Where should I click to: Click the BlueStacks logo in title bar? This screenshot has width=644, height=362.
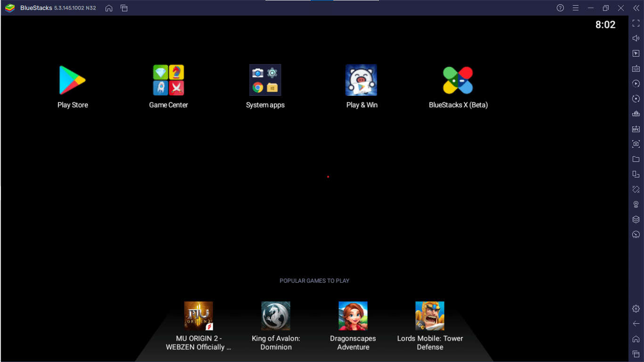(10, 8)
